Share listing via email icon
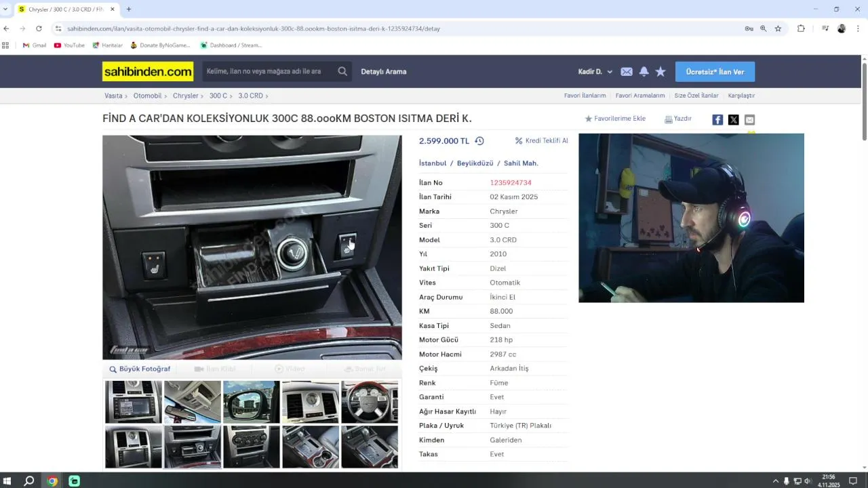Image resolution: width=868 pixels, height=488 pixels. click(749, 120)
